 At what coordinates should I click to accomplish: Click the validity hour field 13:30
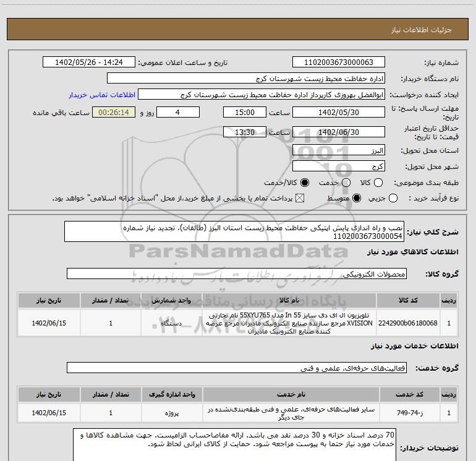coord(245,132)
